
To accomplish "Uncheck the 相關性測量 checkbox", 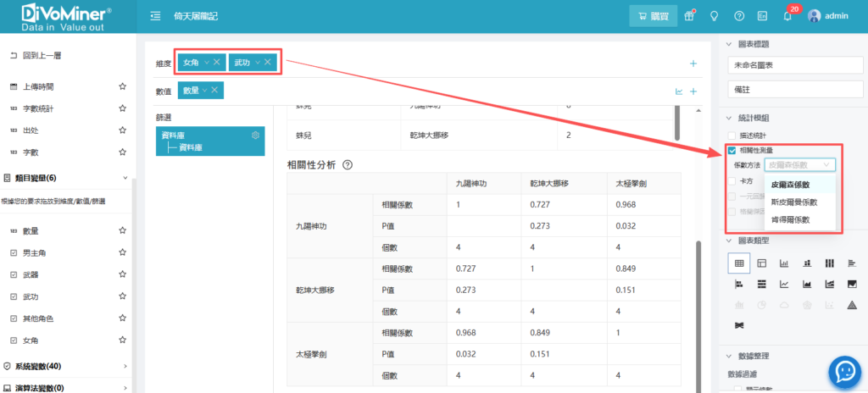I will click(x=732, y=150).
